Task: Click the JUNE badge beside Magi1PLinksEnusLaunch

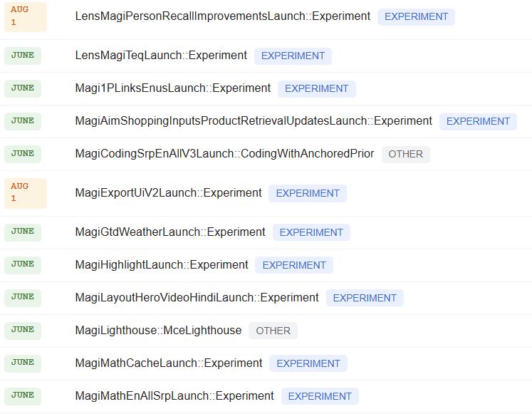Action: 23,88
